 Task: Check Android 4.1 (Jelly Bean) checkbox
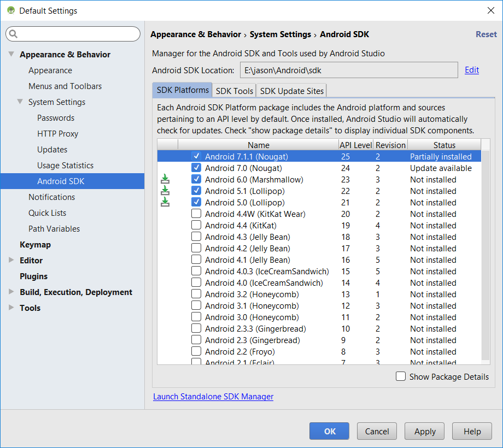pos(196,260)
